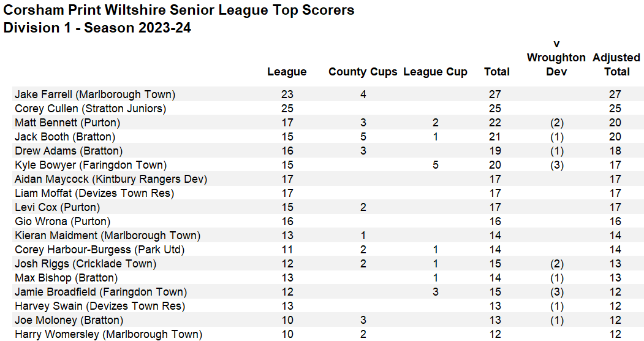Image resolution: width=644 pixels, height=341 pixels.
Task: Select Jack Booth's County Cups value 5
Action: (x=363, y=137)
